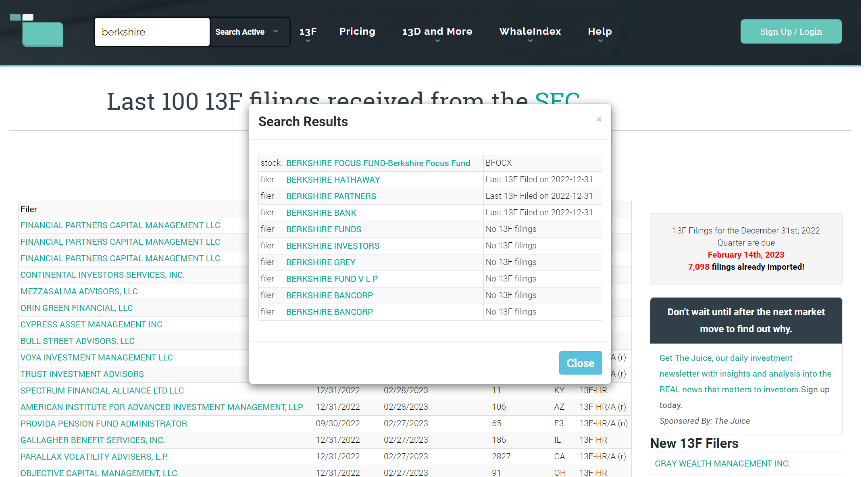The width and height of the screenshot is (868, 477).
Task: Expand the 13D and More menu
Action: pos(437,32)
